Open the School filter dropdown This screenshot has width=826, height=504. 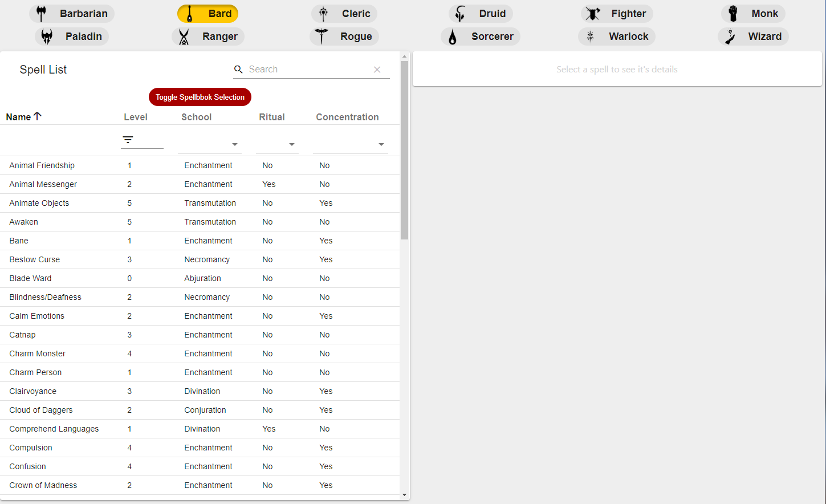click(x=234, y=145)
